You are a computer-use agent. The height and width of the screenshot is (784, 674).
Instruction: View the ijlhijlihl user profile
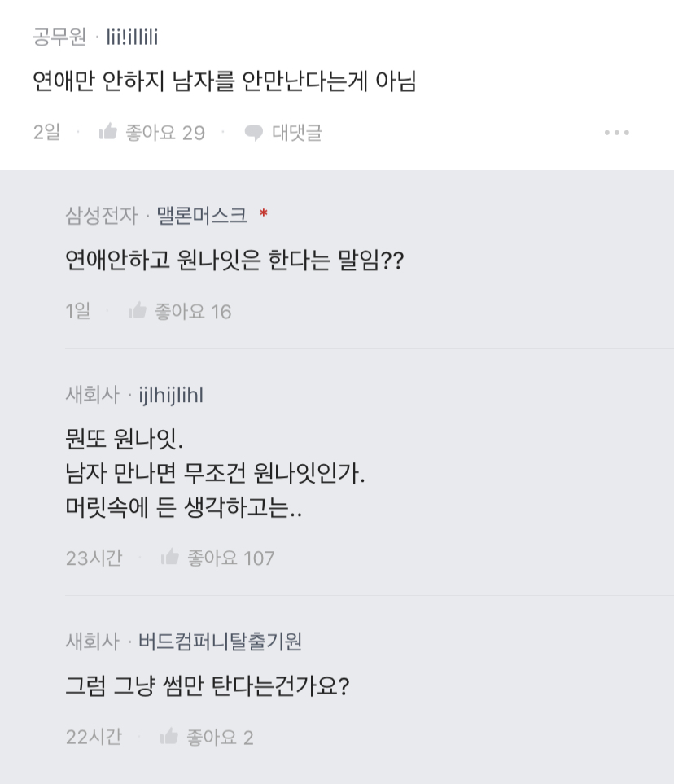(x=171, y=396)
